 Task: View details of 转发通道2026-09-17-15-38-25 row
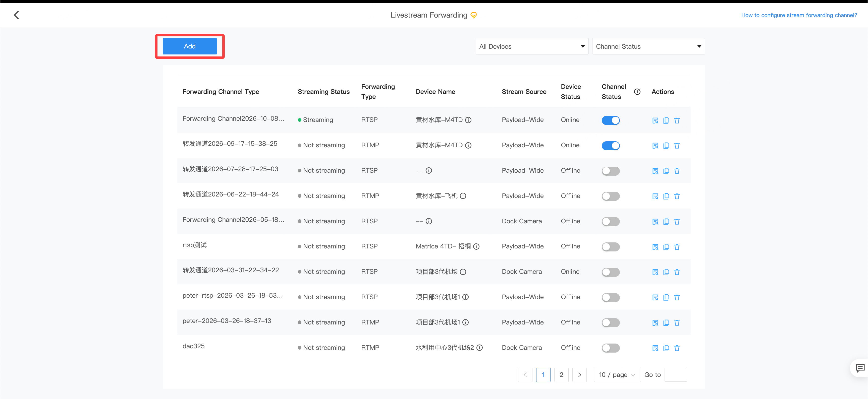click(x=655, y=146)
